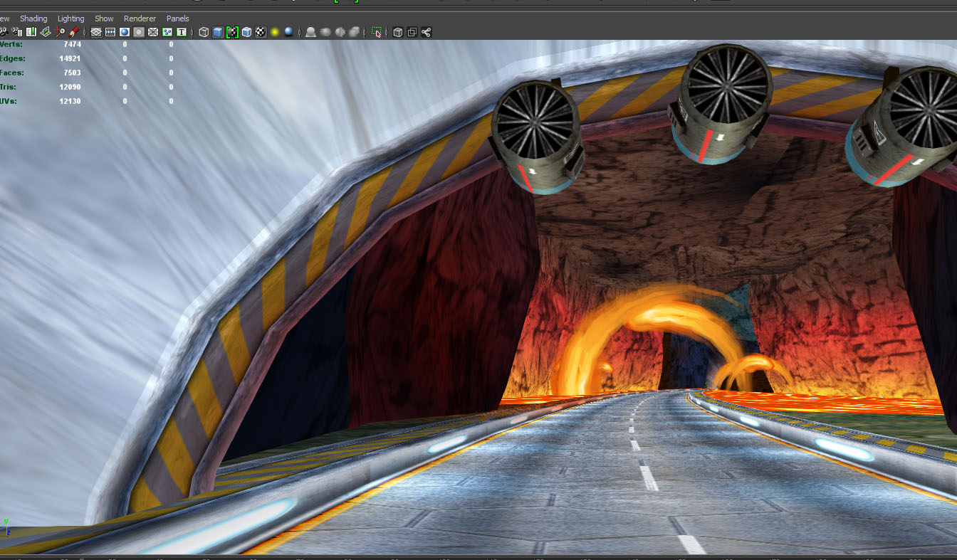Toggle Textured display checker-sphere icon
The width and height of the screenshot is (957, 560).
[x=261, y=32]
